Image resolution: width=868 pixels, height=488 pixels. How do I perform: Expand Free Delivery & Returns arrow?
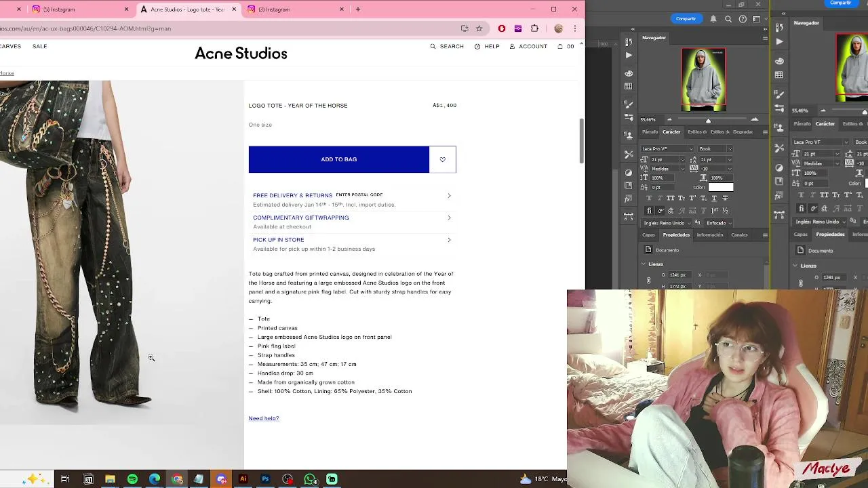click(x=449, y=196)
